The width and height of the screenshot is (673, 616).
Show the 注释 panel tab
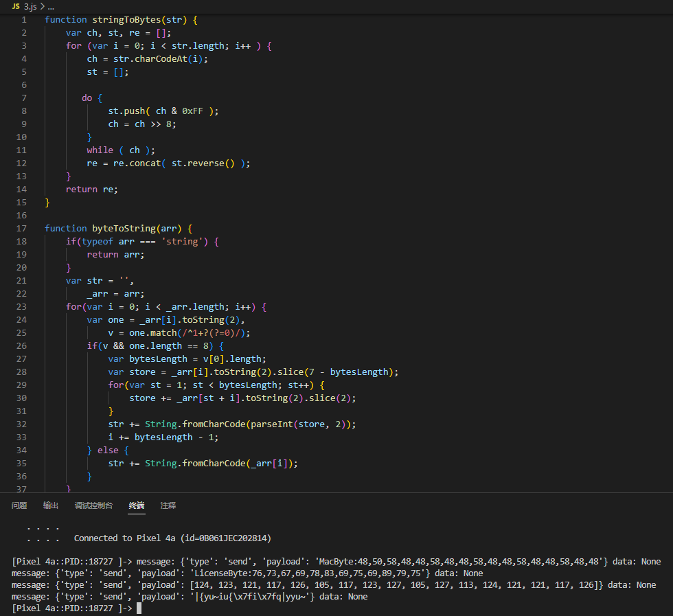pyautogui.click(x=168, y=505)
